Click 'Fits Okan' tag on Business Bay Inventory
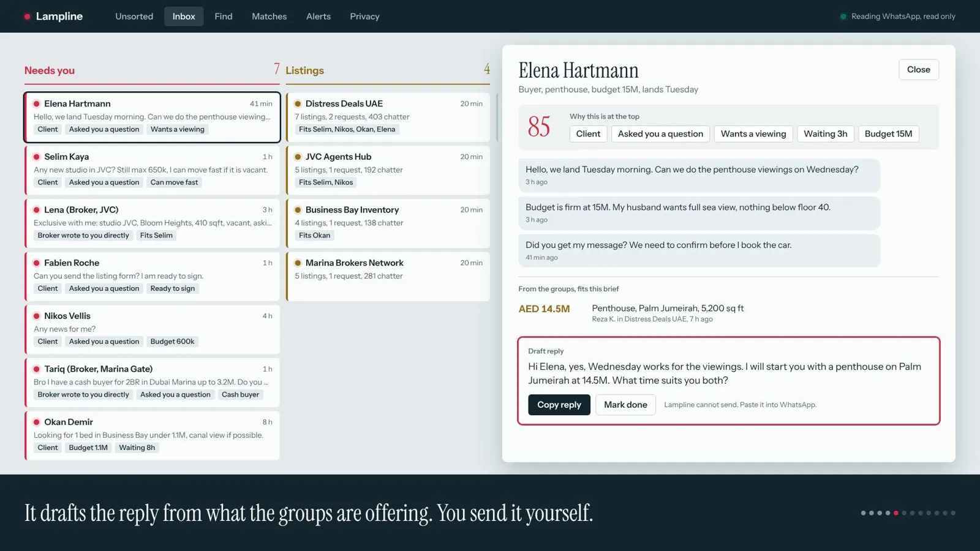Viewport: 980px width, 551px height. click(x=314, y=236)
